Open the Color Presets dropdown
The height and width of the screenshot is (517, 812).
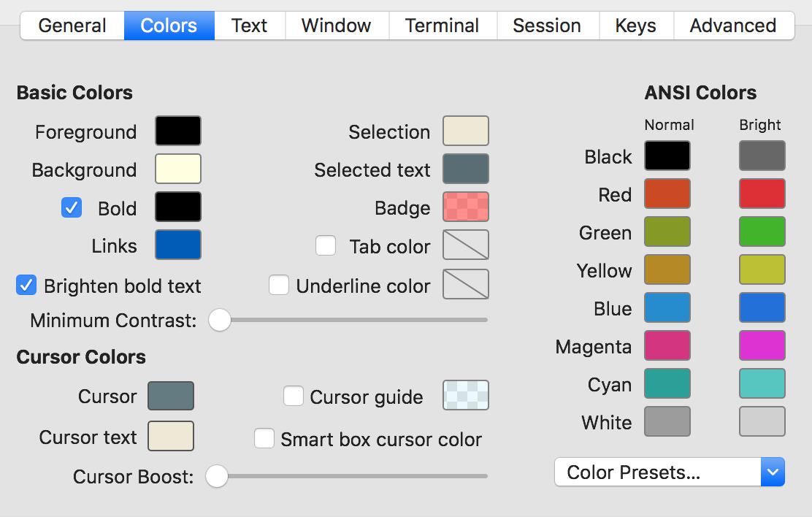point(669,472)
